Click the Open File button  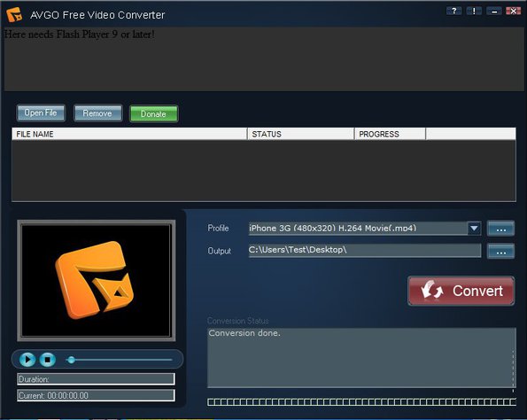click(41, 113)
